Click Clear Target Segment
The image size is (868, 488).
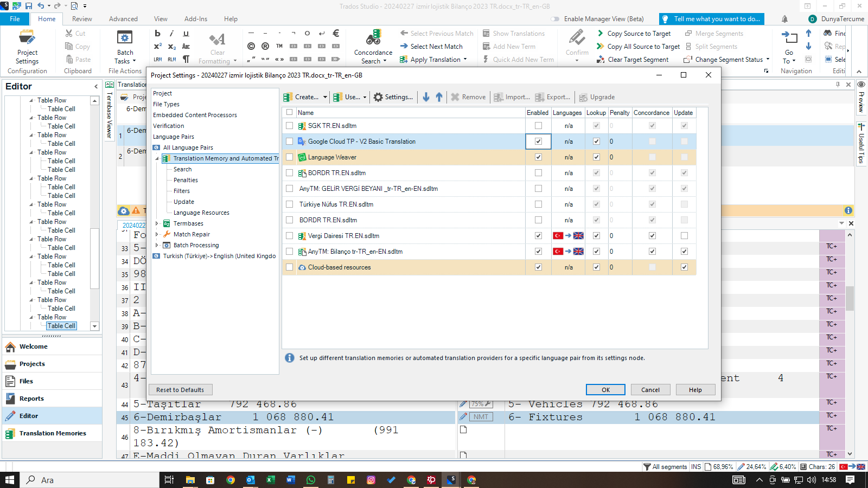click(633, 60)
